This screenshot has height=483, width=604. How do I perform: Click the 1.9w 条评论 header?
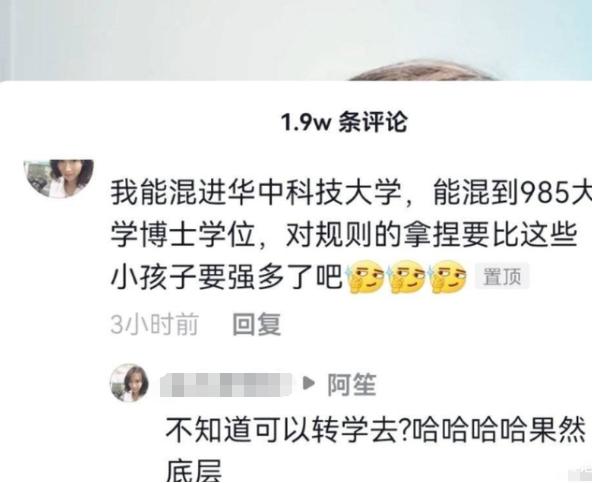point(344,122)
